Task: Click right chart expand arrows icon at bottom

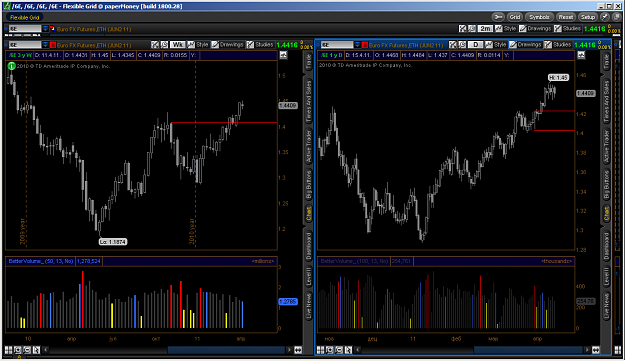Action: pos(596,350)
